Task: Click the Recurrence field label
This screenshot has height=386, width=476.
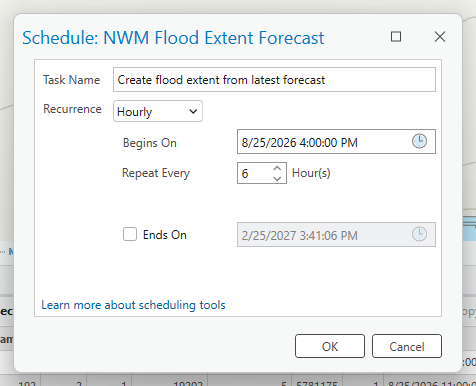Action: coord(72,109)
